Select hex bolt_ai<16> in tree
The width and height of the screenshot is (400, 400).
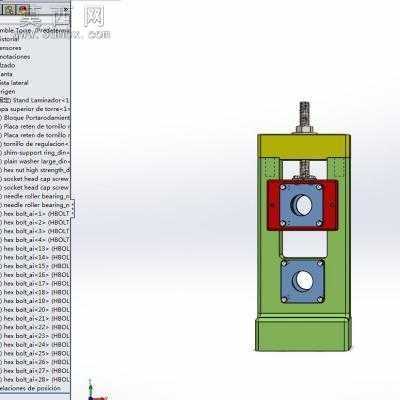tap(35, 275)
